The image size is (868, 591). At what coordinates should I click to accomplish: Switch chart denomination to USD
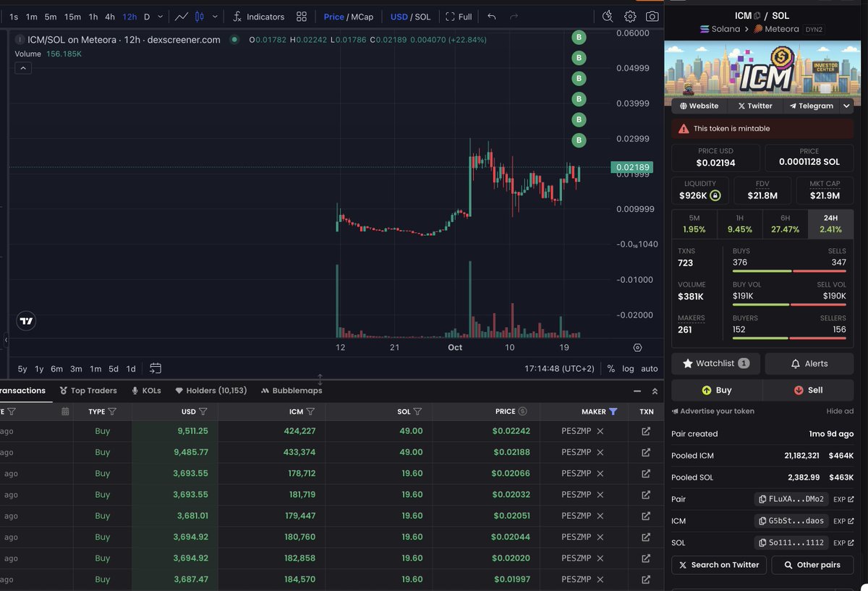tap(399, 17)
